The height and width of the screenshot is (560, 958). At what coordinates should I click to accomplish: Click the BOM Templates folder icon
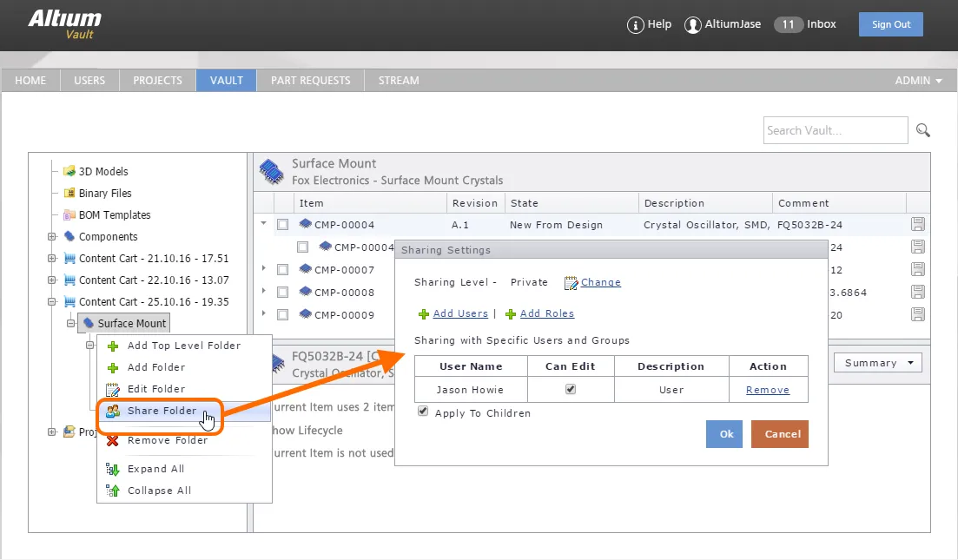tap(69, 215)
